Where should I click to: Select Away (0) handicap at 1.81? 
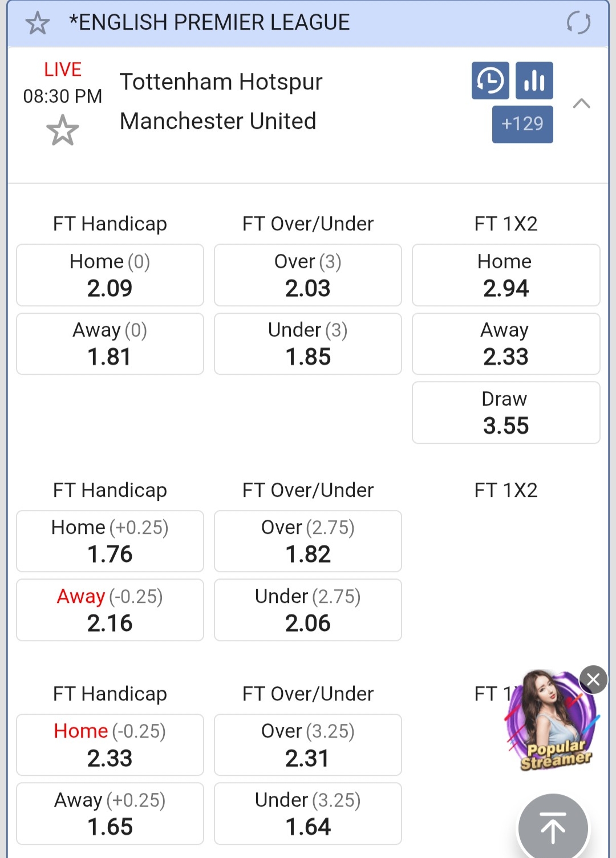(110, 343)
